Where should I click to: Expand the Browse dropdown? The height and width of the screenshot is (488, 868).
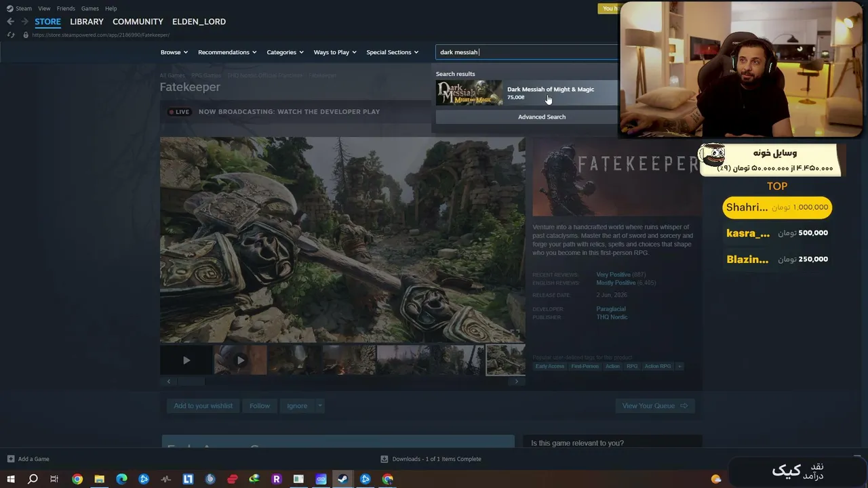point(174,52)
